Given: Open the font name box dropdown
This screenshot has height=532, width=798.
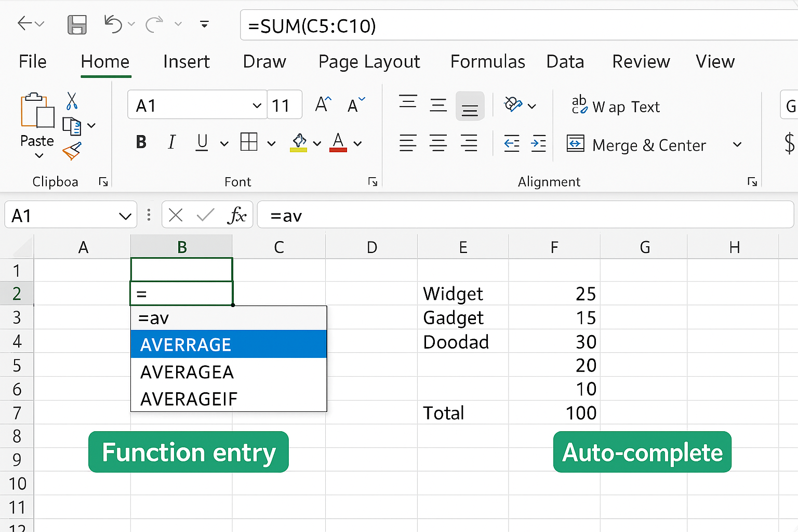Looking at the screenshot, I should coord(257,105).
